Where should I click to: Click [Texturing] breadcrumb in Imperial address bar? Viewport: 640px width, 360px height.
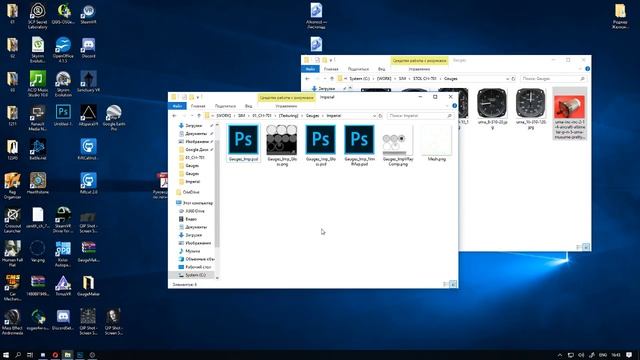288,116
